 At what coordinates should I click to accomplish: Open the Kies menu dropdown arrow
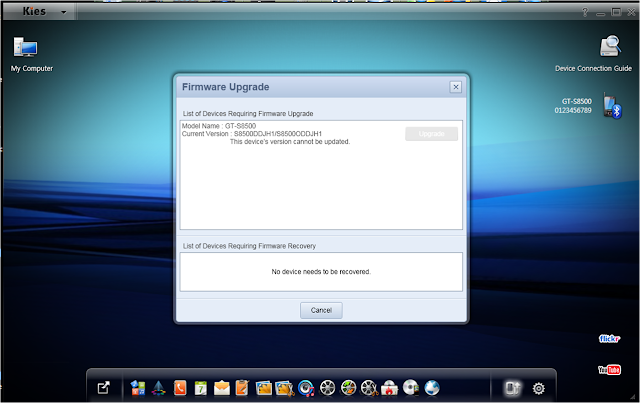click(64, 12)
